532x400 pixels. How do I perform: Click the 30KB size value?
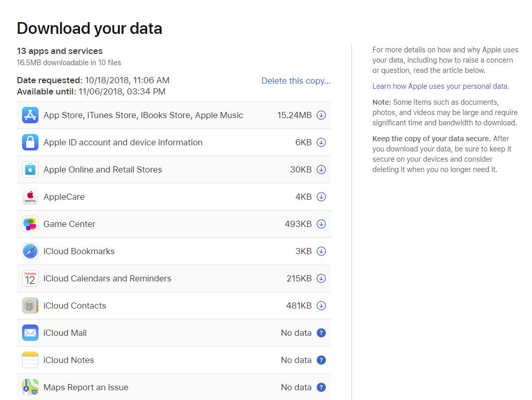[x=301, y=169]
